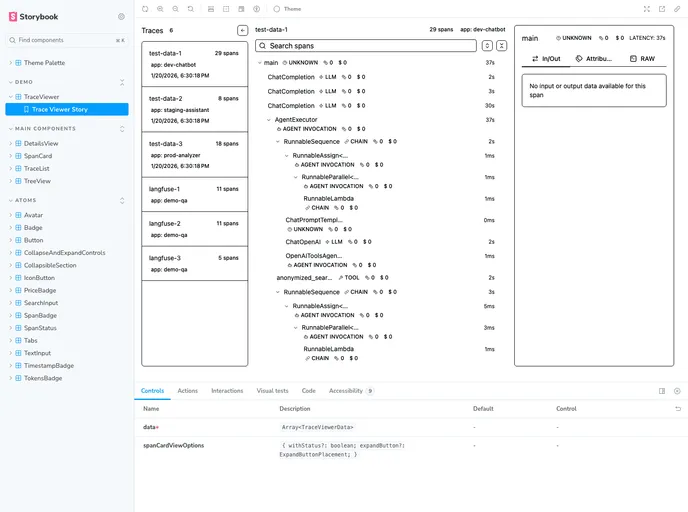Enter full screen mode for the canvas

[x=647, y=9]
